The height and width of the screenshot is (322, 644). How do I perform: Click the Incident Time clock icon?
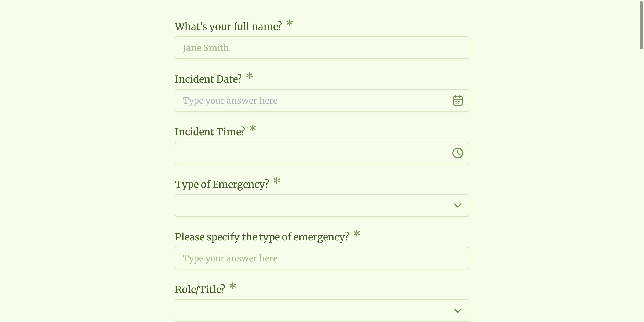pos(458,153)
